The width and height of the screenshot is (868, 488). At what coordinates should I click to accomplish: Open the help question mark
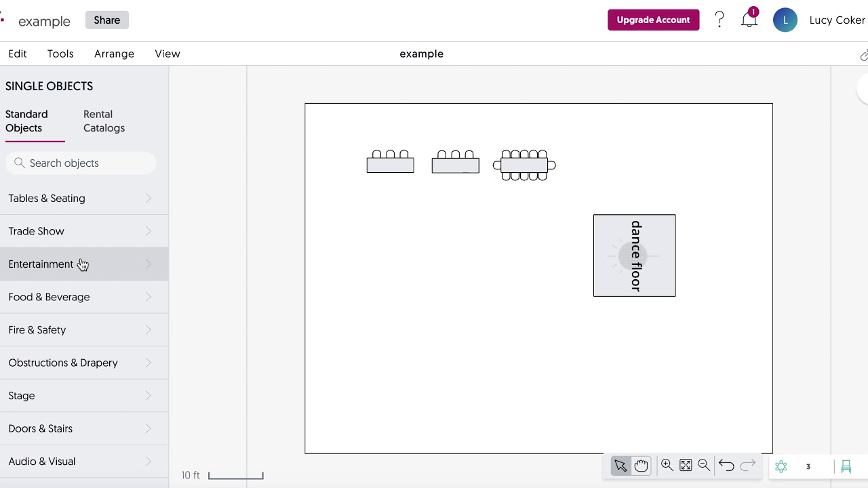pyautogui.click(x=719, y=20)
